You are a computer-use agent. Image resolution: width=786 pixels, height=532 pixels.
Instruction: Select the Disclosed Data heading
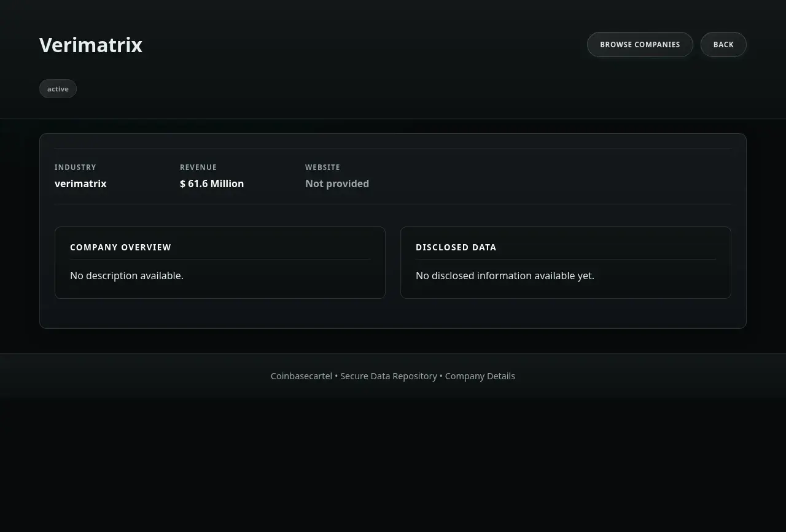pyautogui.click(x=456, y=247)
